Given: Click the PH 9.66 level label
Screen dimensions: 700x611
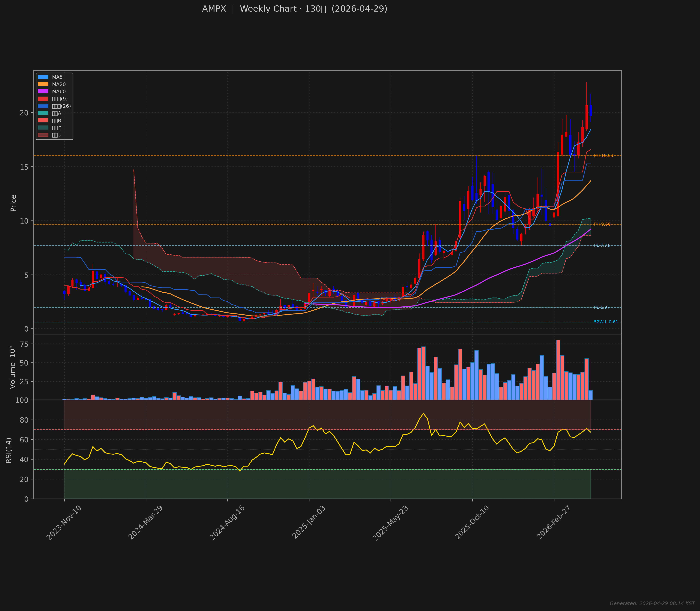Looking at the screenshot, I should [602, 224].
